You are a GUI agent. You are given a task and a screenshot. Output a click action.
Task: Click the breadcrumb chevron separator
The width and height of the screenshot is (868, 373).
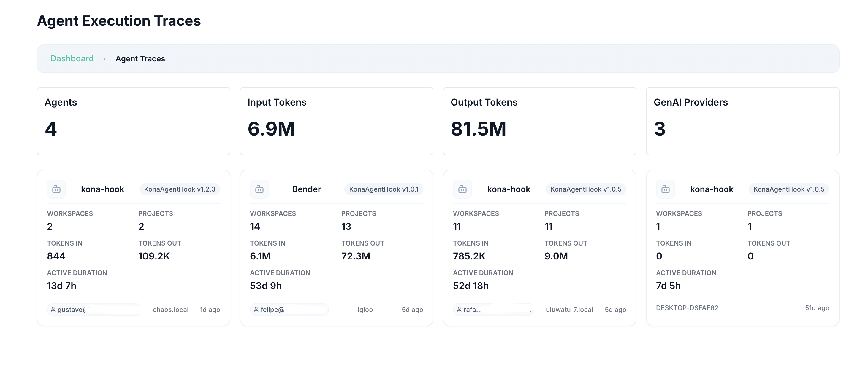(104, 59)
